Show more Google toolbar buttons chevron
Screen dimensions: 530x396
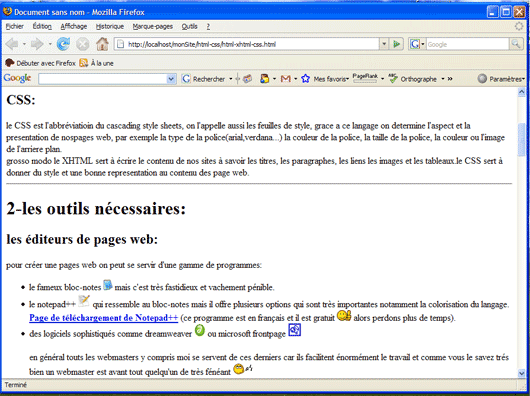coord(450,79)
